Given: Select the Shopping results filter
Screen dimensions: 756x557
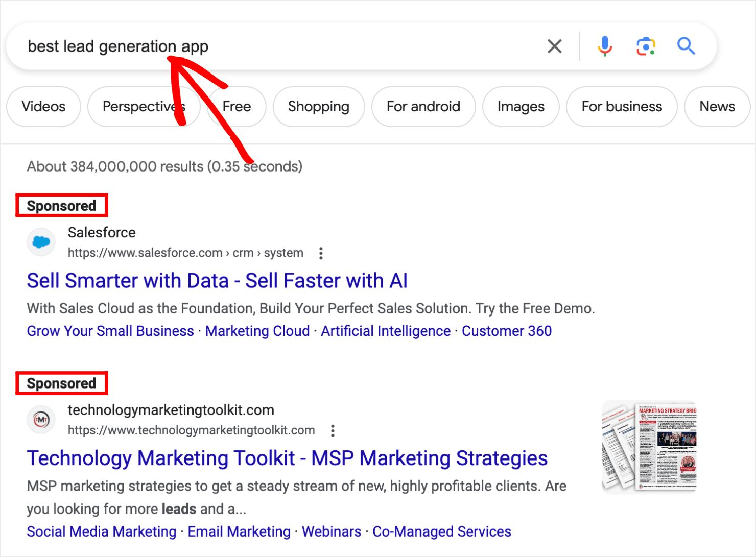Looking at the screenshot, I should (x=318, y=107).
